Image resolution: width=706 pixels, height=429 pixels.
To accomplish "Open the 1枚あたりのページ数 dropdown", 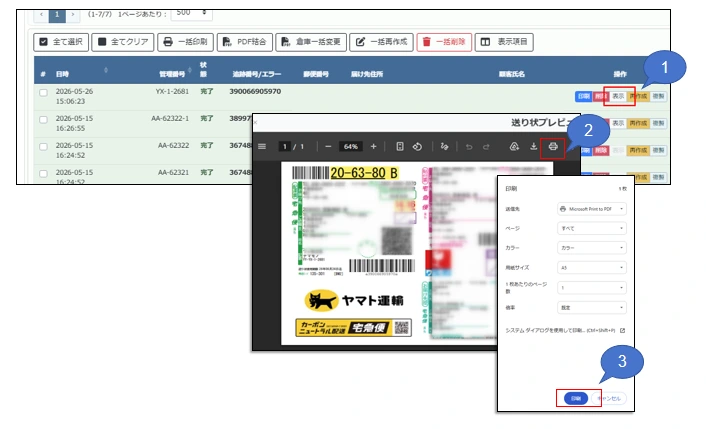I will point(591,287).
